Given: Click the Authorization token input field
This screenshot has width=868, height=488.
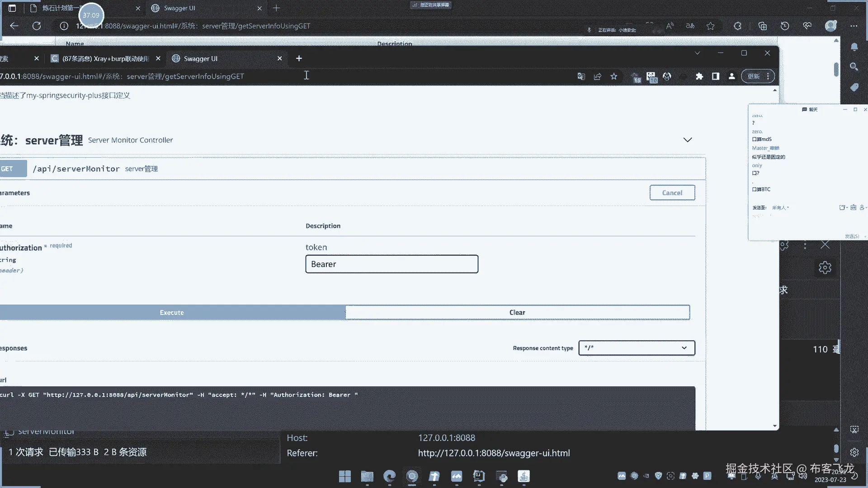Looking at the screenshot, I should pos(392,264).
